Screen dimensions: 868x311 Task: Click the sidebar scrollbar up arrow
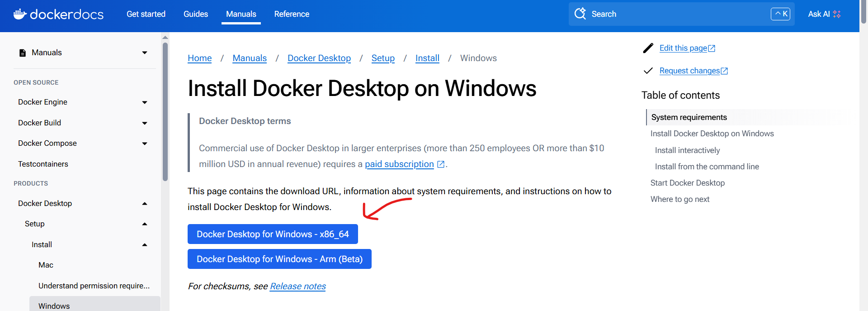[x=165, y=37]
